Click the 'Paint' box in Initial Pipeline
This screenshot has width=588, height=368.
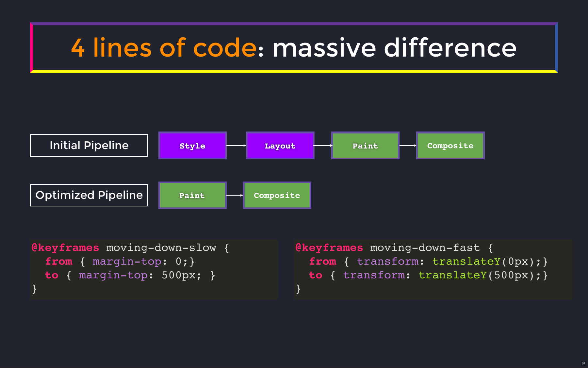point(365,146)
